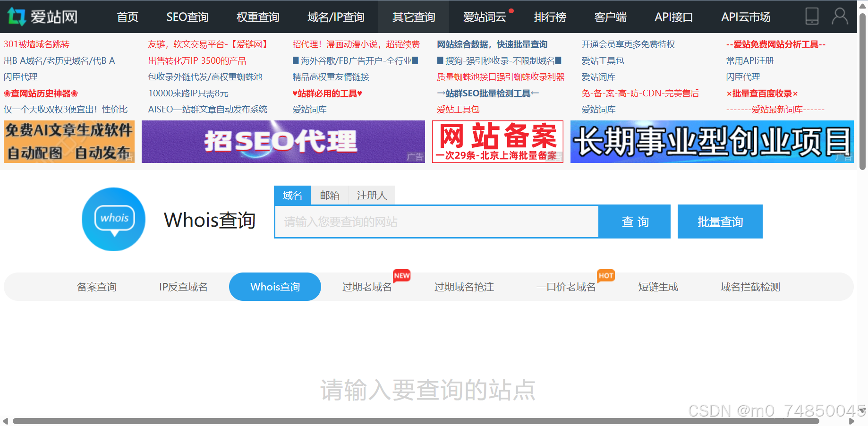Open the 包收录外链代发/高权重蜘蛛池 link

tap(205, 77)
